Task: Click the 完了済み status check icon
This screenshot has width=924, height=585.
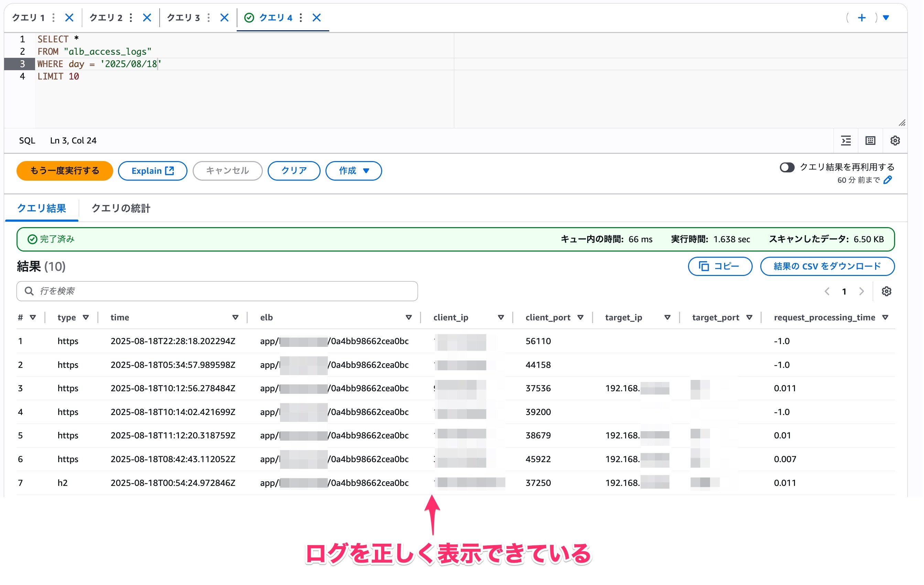Action: 32,239
